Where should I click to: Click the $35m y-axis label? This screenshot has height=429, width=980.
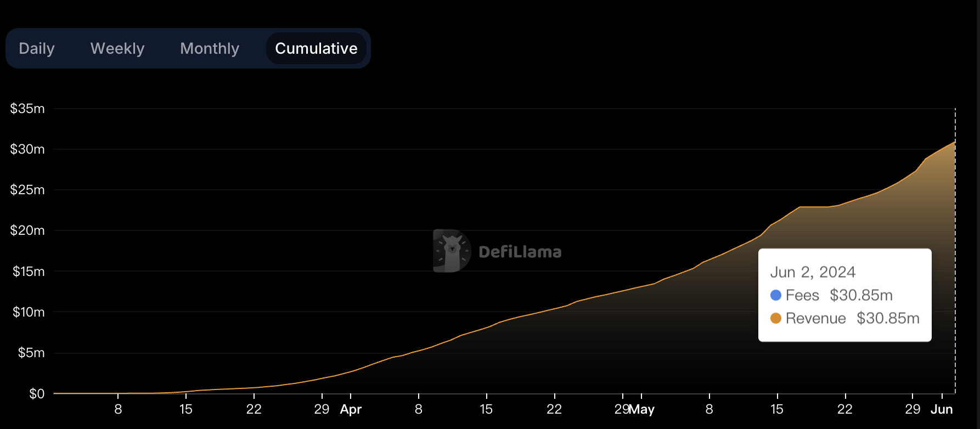coord(27,109)
